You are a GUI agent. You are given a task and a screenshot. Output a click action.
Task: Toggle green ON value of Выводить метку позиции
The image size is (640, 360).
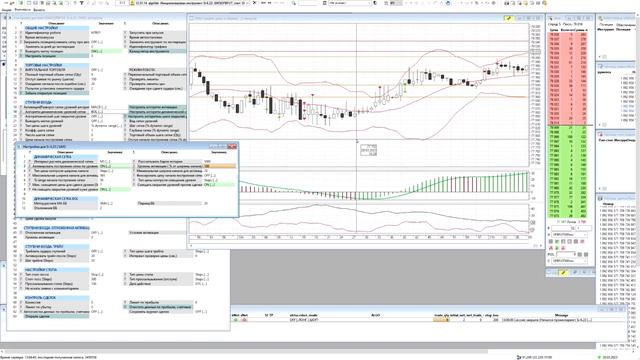[x=106, y=51]
